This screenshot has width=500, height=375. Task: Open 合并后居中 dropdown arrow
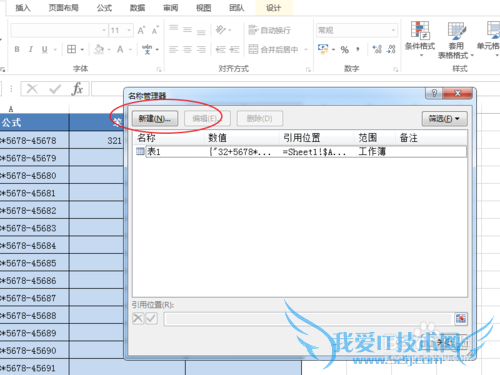(306, 50)
